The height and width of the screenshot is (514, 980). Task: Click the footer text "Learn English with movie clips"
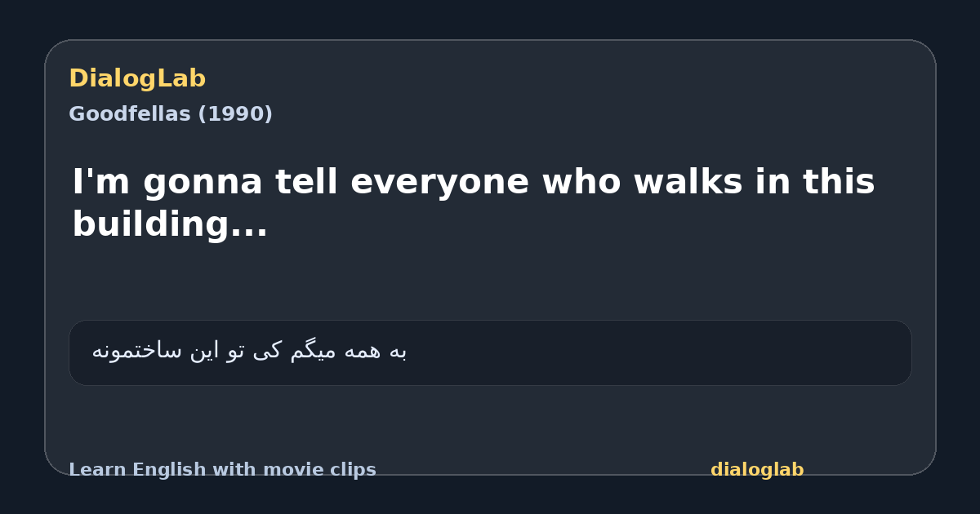[x=222, y=470]
